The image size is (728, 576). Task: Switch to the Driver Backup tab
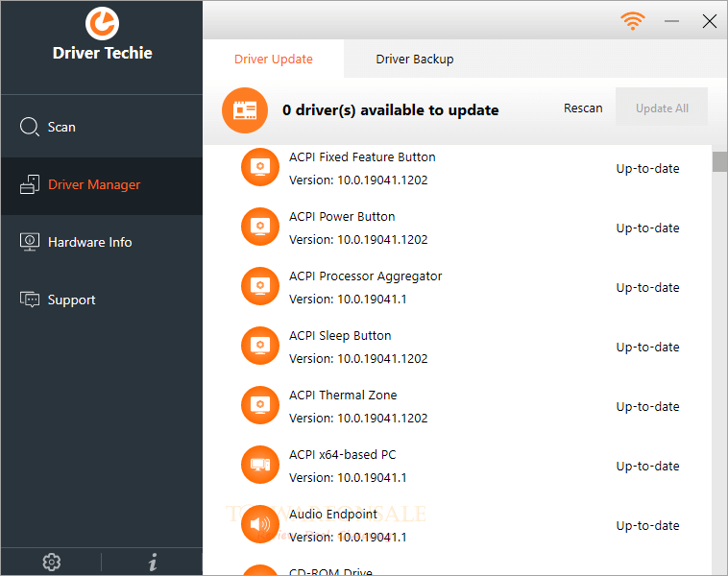pos(415,59)
